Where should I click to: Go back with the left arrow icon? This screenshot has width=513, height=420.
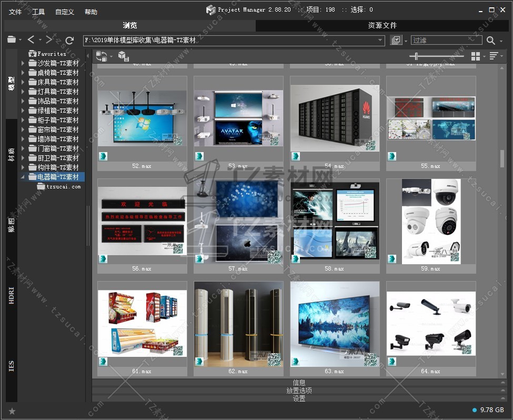click(x=31, y=40)
